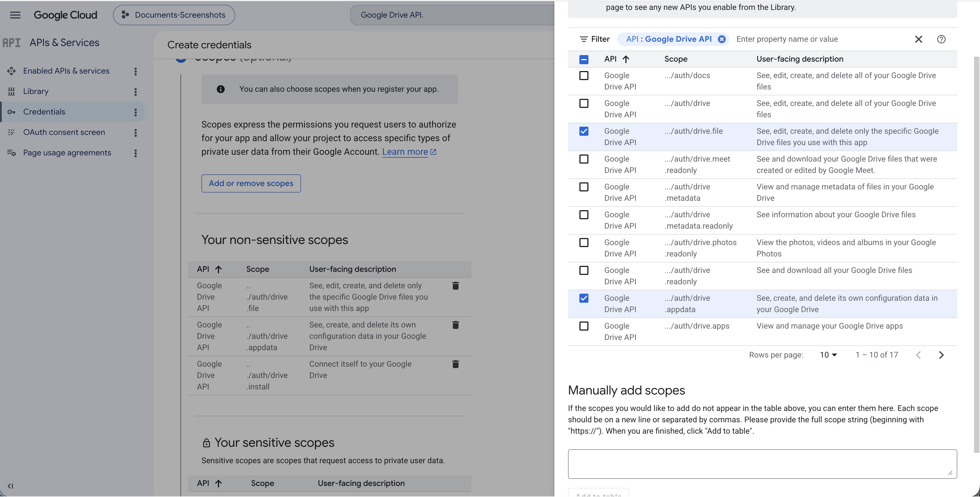Toggle the select-all header checkbox

(584, 59)
